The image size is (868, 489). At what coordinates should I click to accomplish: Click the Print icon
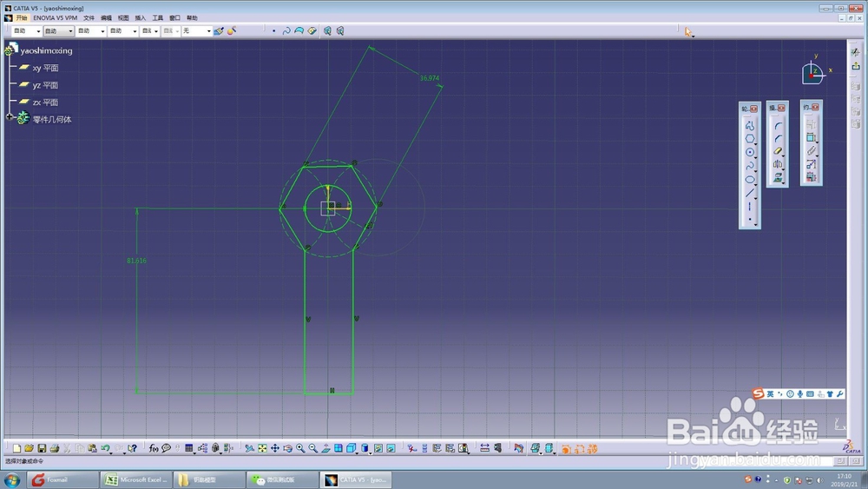pos(54,448)
